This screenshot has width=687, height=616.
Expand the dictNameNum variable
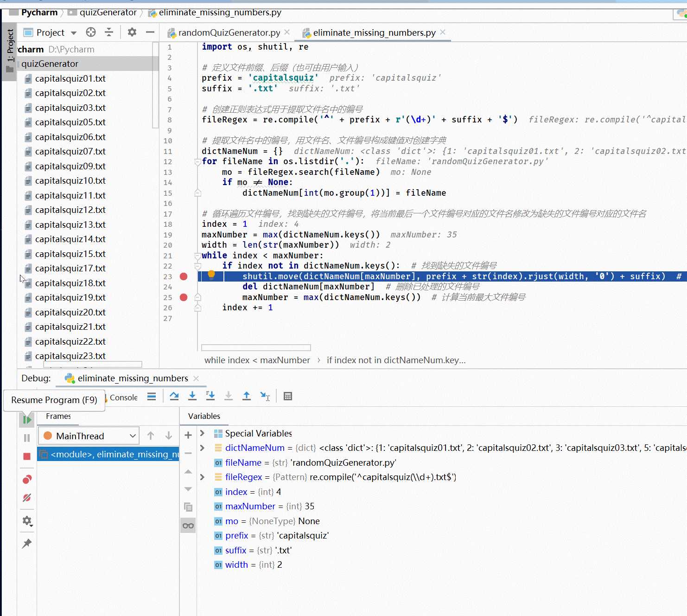pos(203,448)
